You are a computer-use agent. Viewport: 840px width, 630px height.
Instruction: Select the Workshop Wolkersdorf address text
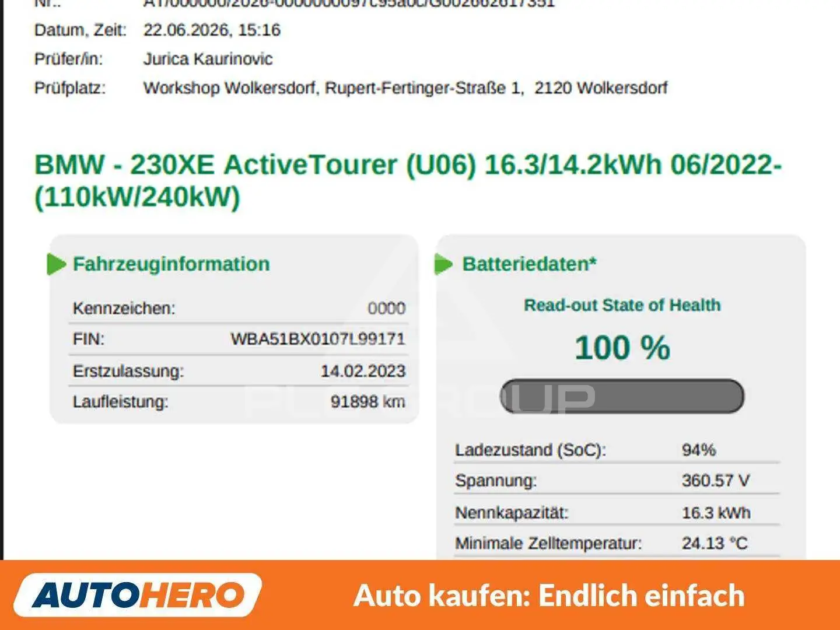coord(405,88)
